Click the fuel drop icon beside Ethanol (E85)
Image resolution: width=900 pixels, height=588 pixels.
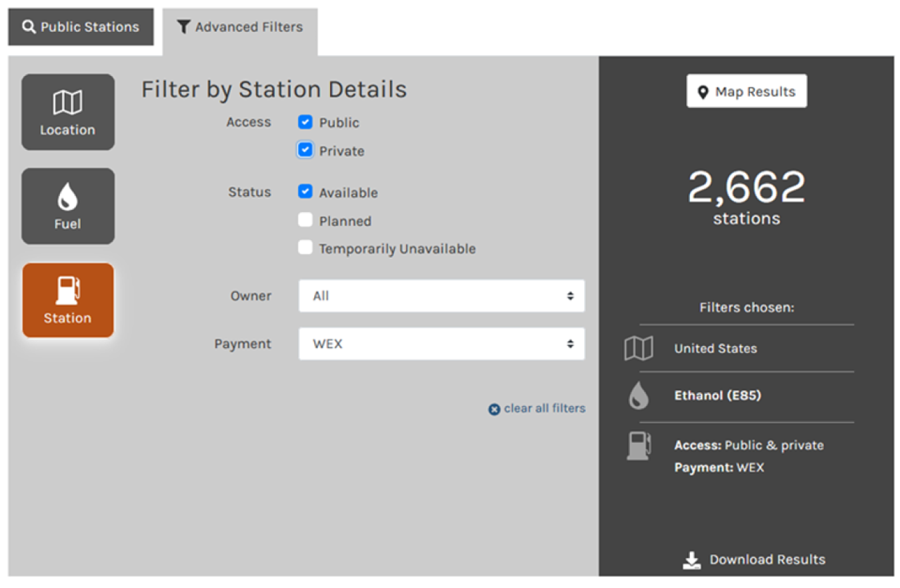(638, 395)
